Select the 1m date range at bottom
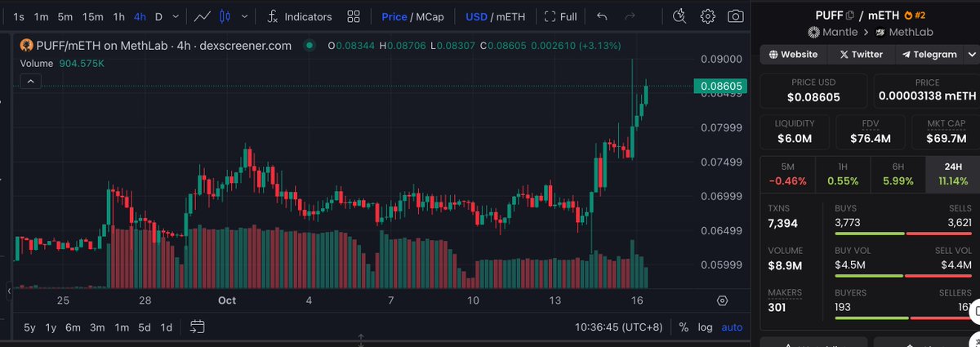Image resolution: width=980 pixels, height=347 pixels. tap(121, 327)
